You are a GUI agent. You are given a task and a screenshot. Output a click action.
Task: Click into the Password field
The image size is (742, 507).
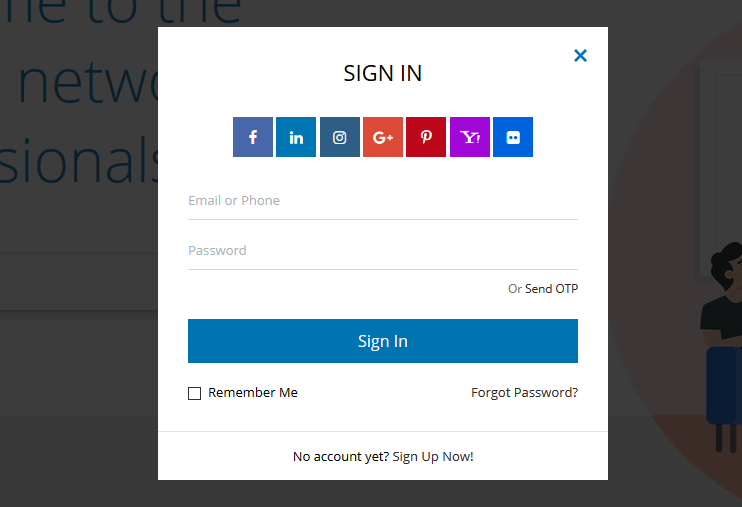382,251
